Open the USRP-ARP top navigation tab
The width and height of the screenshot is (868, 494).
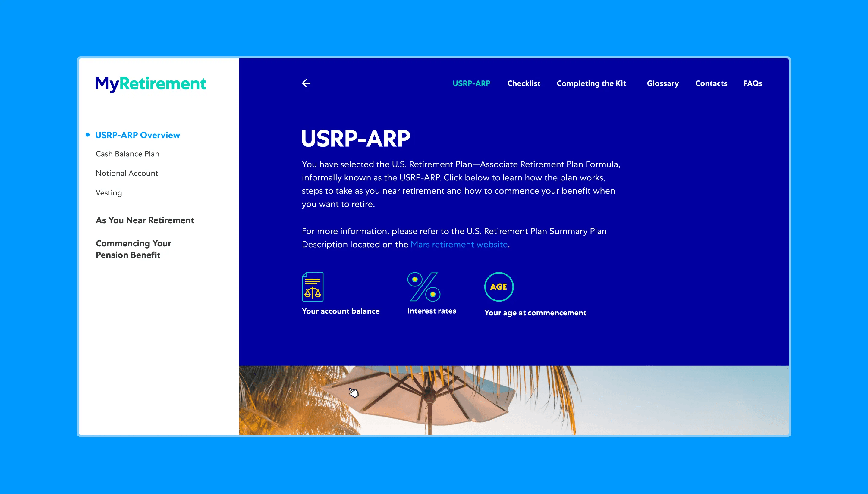coord(471,83)
